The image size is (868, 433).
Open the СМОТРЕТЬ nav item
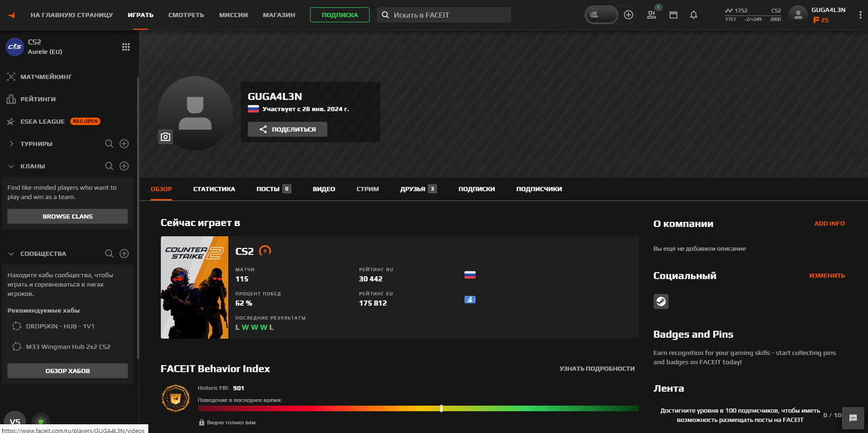186,15
